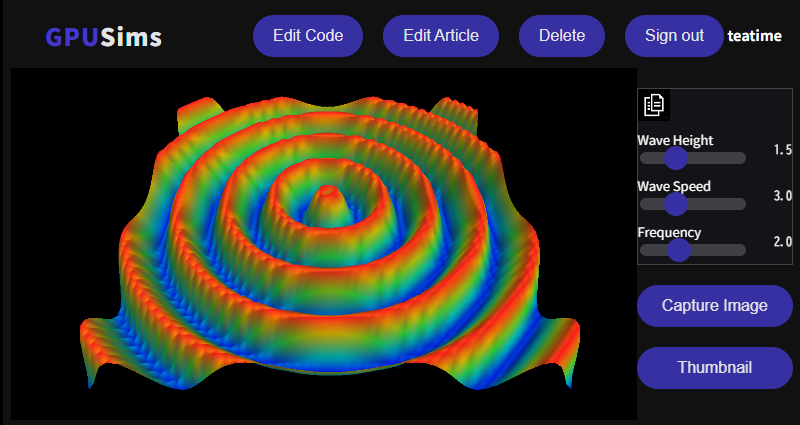800x425 pixels.
Task: Click the Frequency value 2.0
Action: pos(783,242)
